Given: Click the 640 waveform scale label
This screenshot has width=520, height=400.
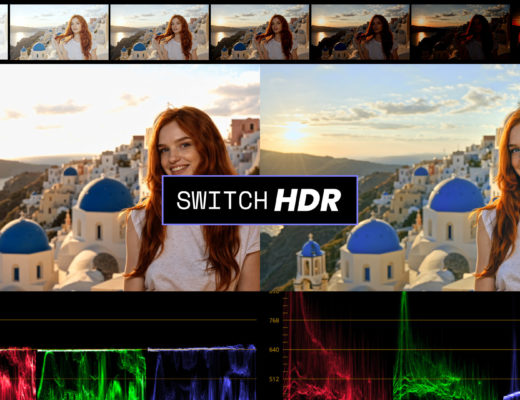Looking at the screenshot, I should (274, 350).
